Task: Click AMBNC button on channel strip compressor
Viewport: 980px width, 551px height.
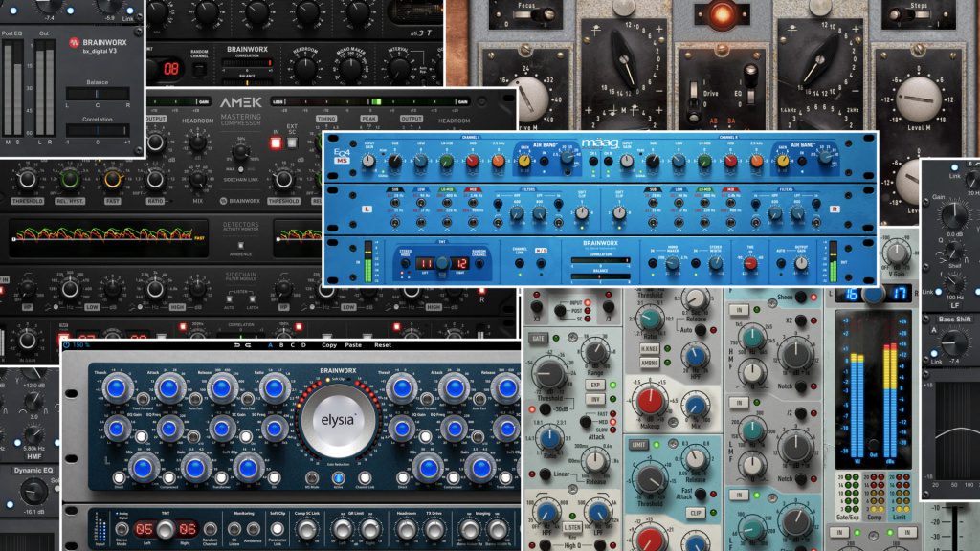Action: [x=650, y=363]
